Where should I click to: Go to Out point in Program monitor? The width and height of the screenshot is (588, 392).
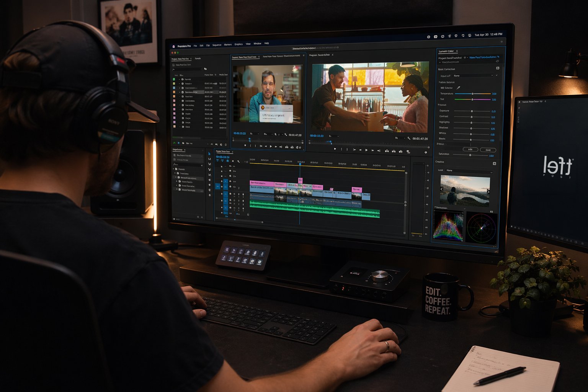coord(379,150)
